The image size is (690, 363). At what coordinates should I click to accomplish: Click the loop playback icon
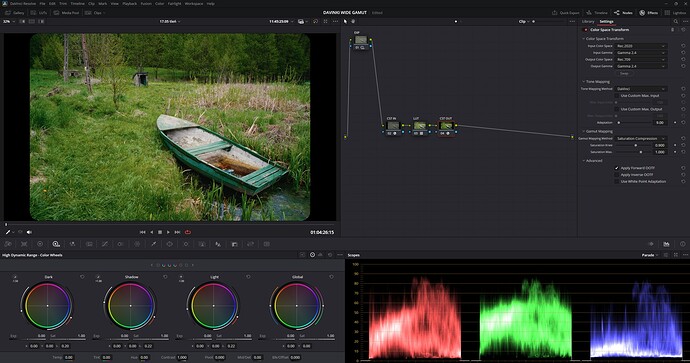(x=188, y=232)
